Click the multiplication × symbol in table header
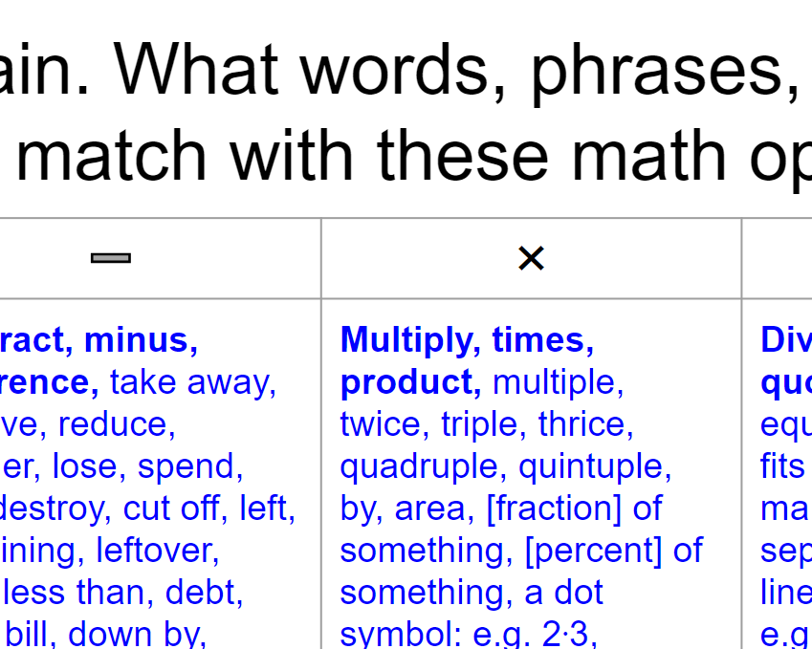Image resolution: width=812 pixels, height=649 pixels. click(x=532, y=258)
